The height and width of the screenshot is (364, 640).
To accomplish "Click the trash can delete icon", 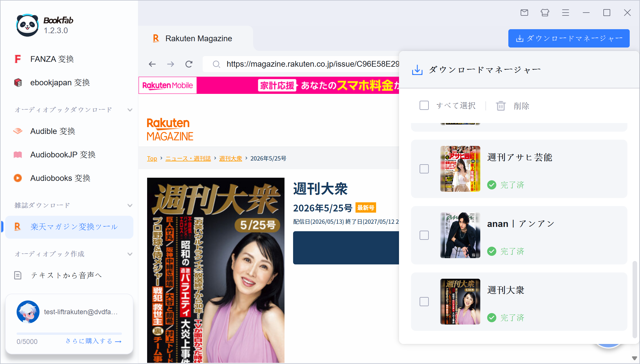I will (501, 106).
